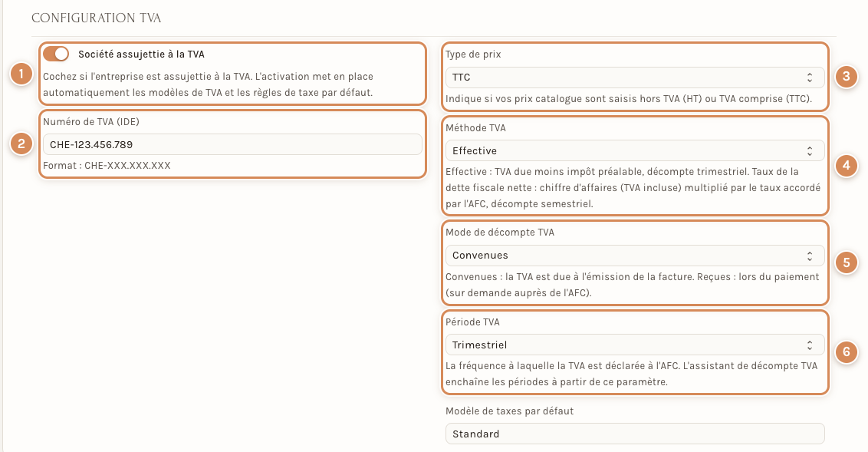Click the CONFIGURATION TVA section heading
This screenshot has height=452, width=868.
(x=97, y=18)
